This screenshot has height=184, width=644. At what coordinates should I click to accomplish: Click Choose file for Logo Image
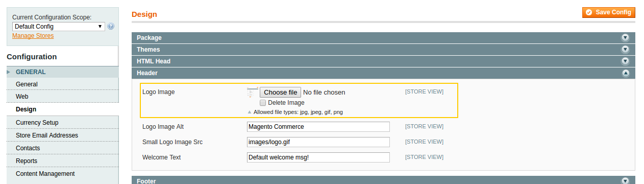[x=281, y=93]
